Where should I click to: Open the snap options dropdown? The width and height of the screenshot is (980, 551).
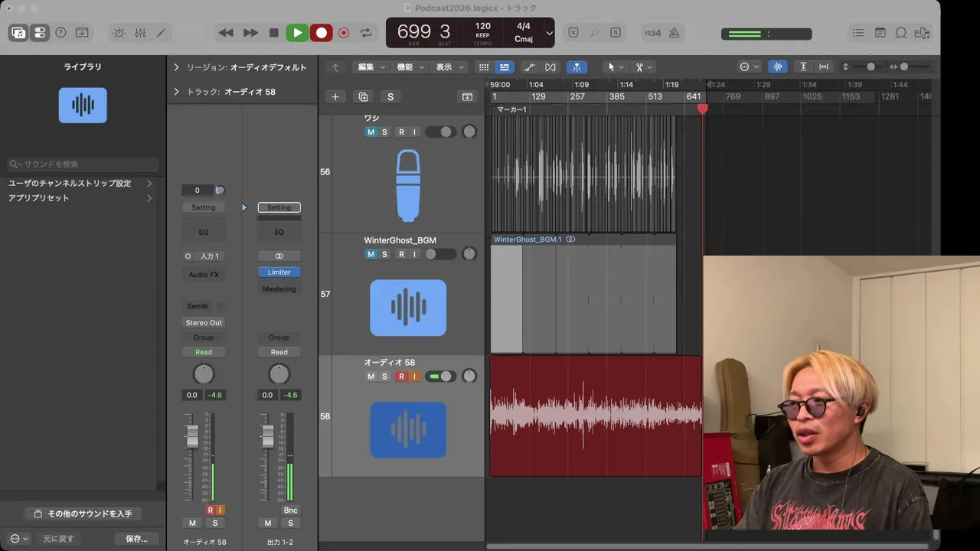[749, 67]
